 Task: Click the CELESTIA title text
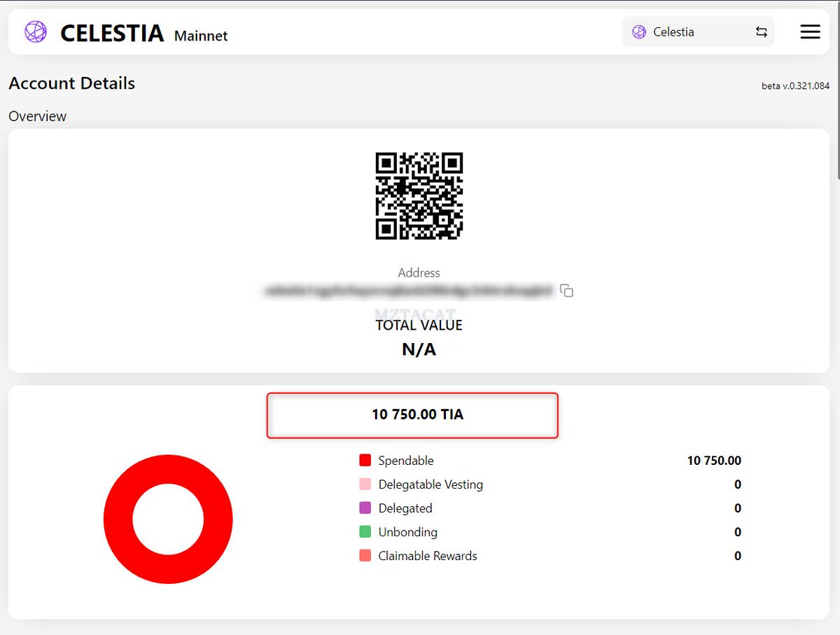click(112, 33)
